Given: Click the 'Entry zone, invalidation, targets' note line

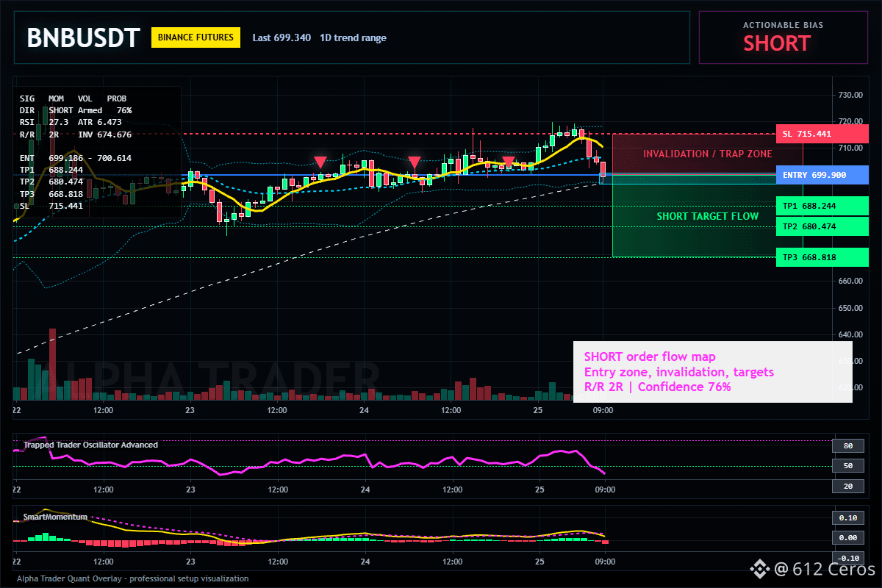Looking at the screenshot, I should click(x=679, y=372).
